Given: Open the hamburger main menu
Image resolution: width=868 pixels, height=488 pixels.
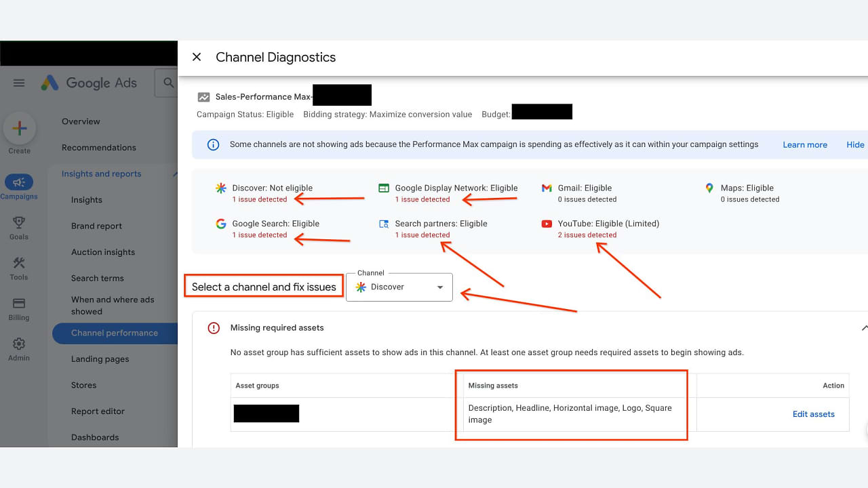Looking at the screenshot, I should pyautogui.click(x=19, y=83).
